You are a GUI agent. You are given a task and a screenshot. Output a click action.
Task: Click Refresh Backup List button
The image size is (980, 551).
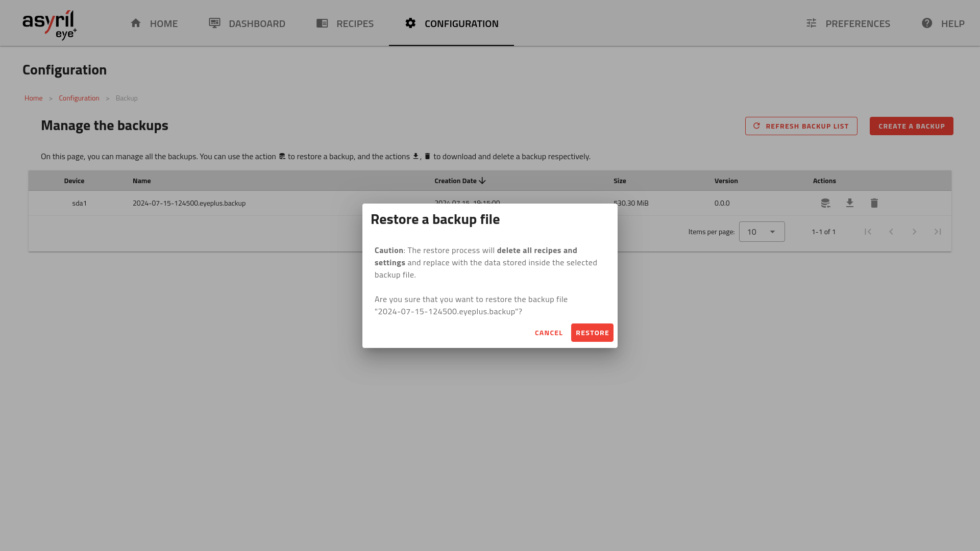[x=801, y=126]
